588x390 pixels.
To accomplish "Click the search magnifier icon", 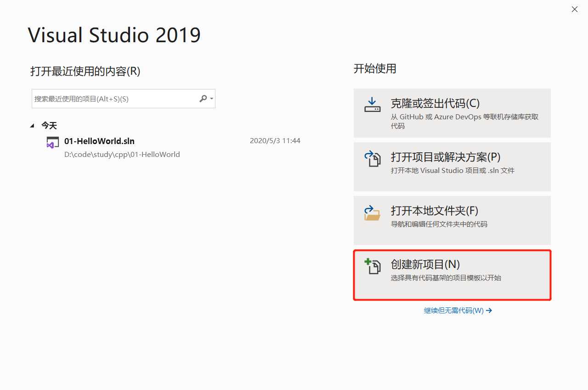I will click(x=203, y=99).
